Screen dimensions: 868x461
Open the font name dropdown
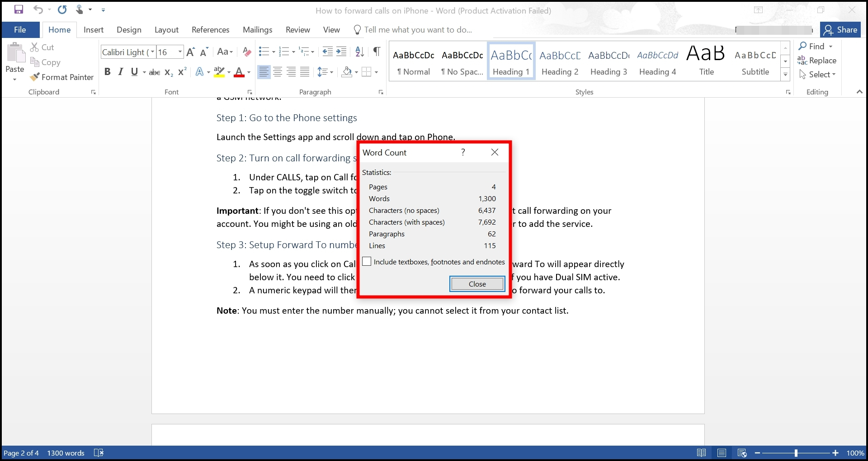[x=152, y=52]
